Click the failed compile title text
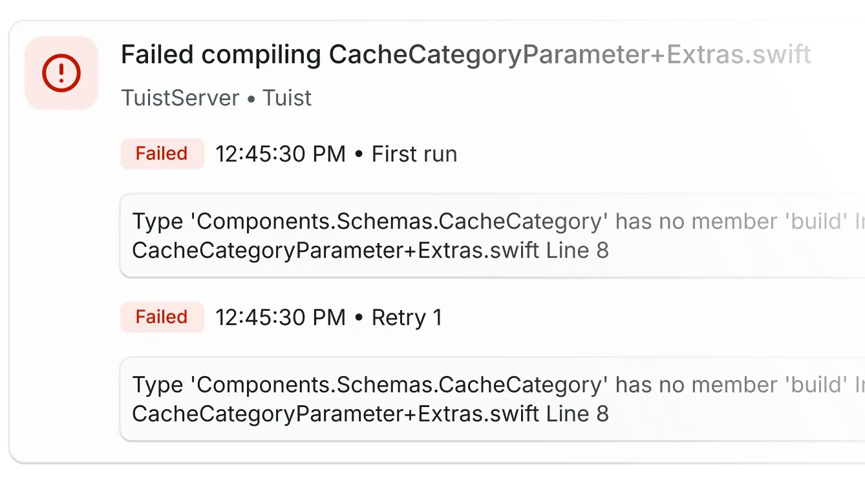 (465, 54)
